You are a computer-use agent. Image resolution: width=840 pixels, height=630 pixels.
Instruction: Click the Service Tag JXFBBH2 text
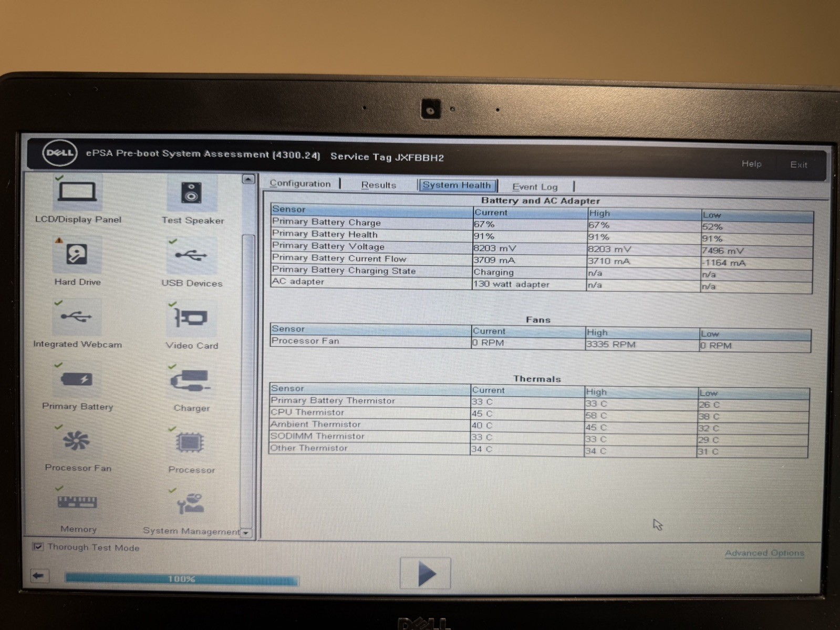[387, 157]
